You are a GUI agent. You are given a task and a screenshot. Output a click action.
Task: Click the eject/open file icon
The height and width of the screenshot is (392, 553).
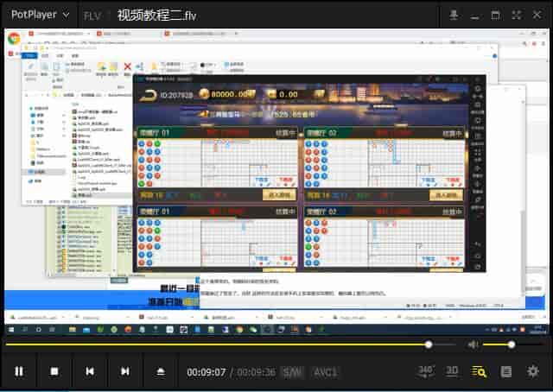[x=160, y=371]
